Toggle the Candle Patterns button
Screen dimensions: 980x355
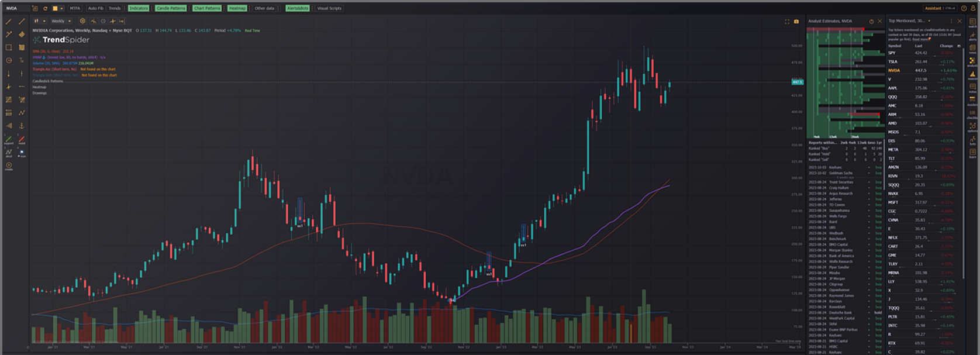171,8
